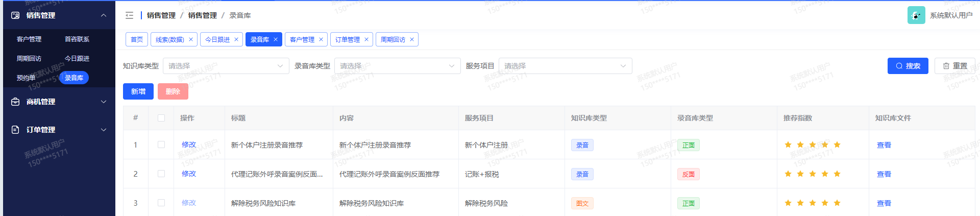The width and height of the screenshot is (980, 216).
Task: Open the 服务项目 dropdown
Action: (x=565, y=66)
